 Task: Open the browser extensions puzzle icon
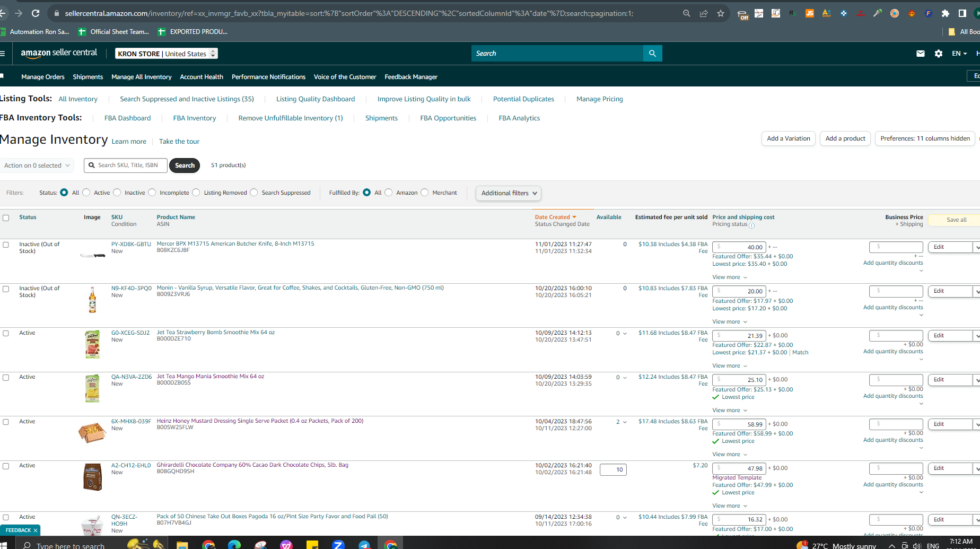pyautogui.click(x=946, y=13)
